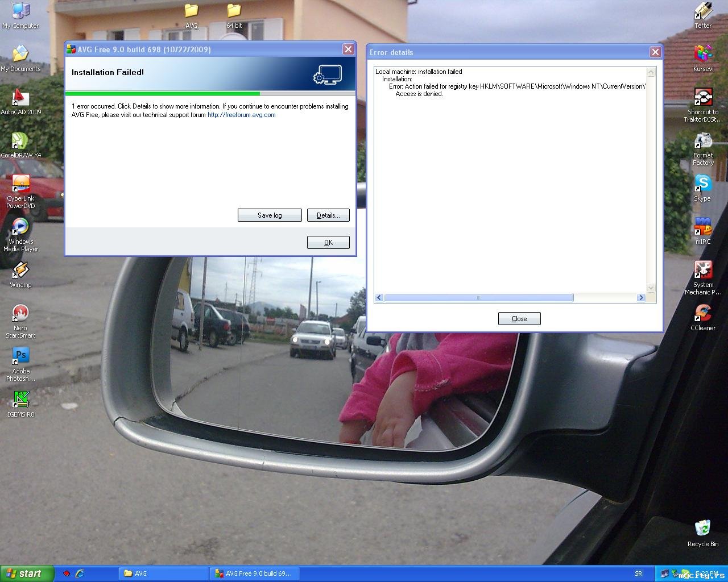728x582 pixels.
Task: Launch Adobe Photoshop from the desktop
Action: click(x=20, y=364)
